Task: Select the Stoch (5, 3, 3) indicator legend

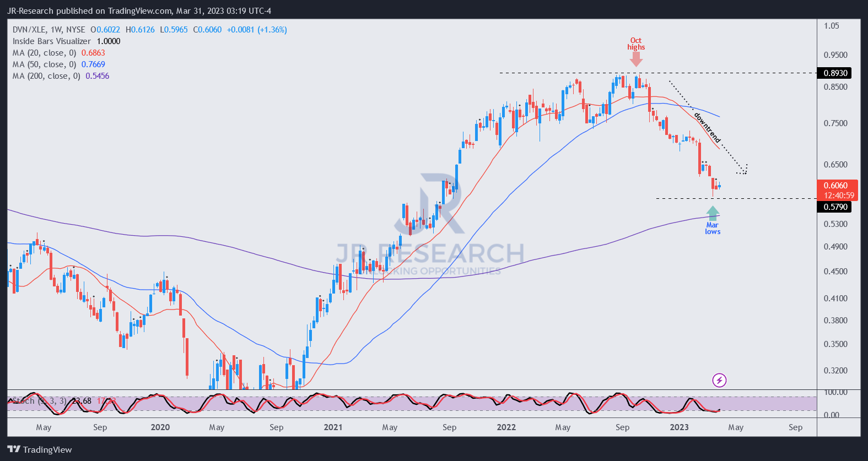Action: pos(39,401)
